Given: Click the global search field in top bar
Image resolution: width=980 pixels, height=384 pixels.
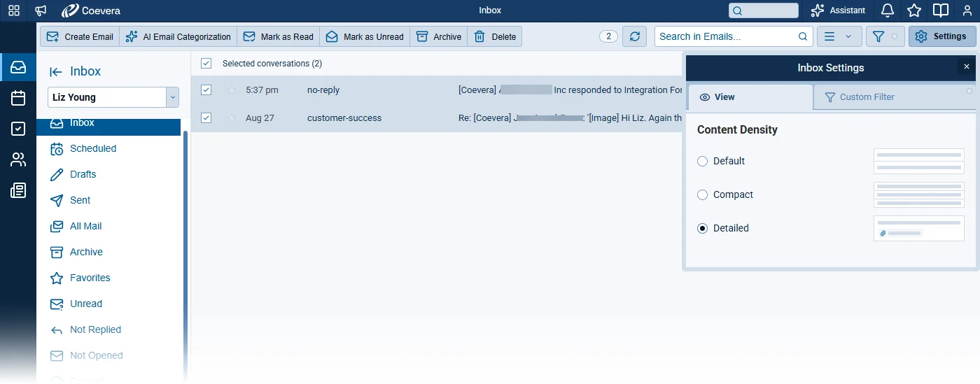Looking at the screenshot, I should pyautogui.click(x=764, y=10).
